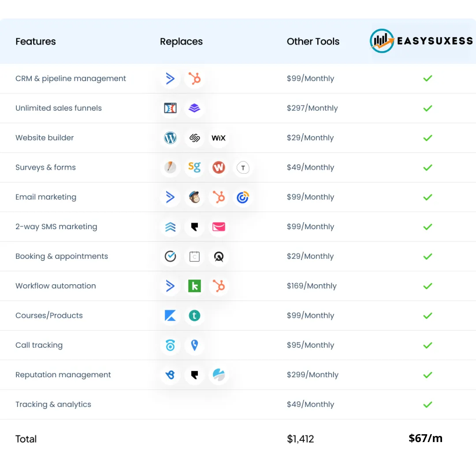The height and width of the screenshot is (476, 476).
Task: Click the Features column header
Action: (x=36, y=41)
